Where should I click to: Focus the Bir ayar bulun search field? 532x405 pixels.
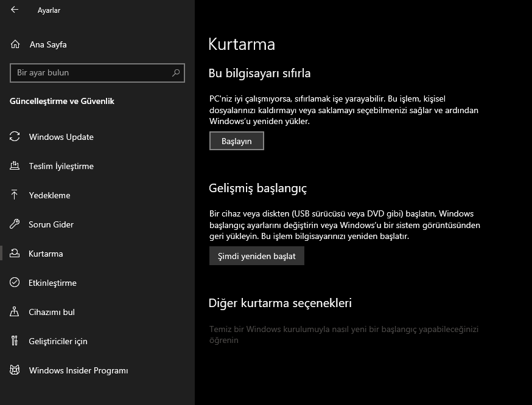(x=97, y=73)
